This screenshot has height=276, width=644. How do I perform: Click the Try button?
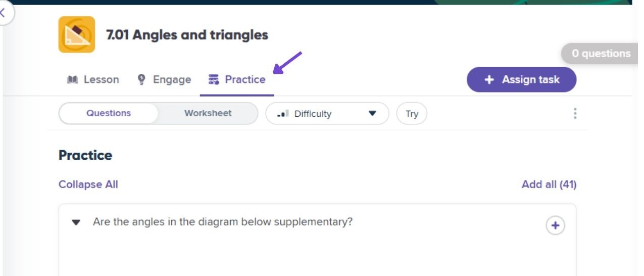coord(412,114)
